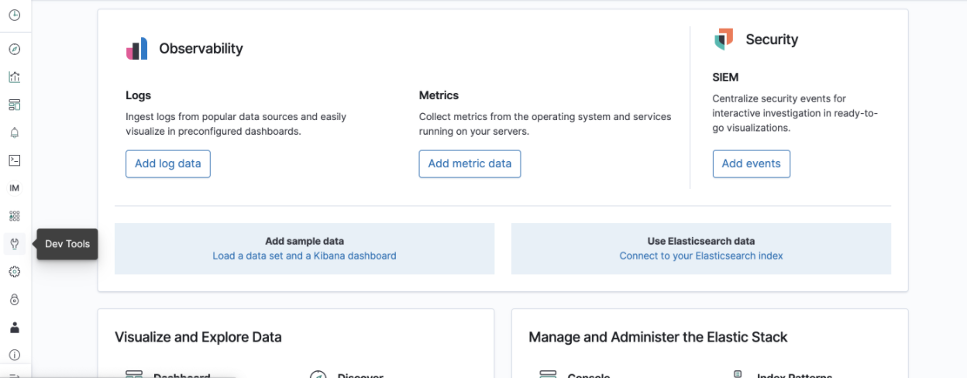
Task: Open the terminal prompt icon in sidebar
Action: 15,160
